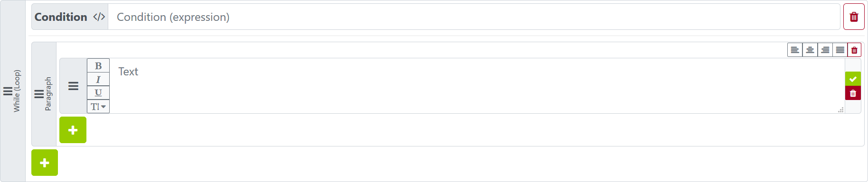
Task: Open the text size dropdown
Action: click(98, 106)
